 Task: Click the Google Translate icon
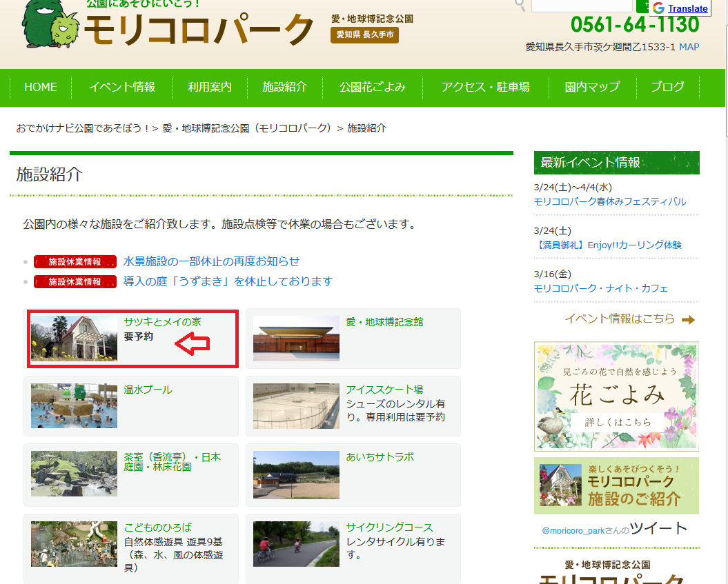(x=658, y=8)
